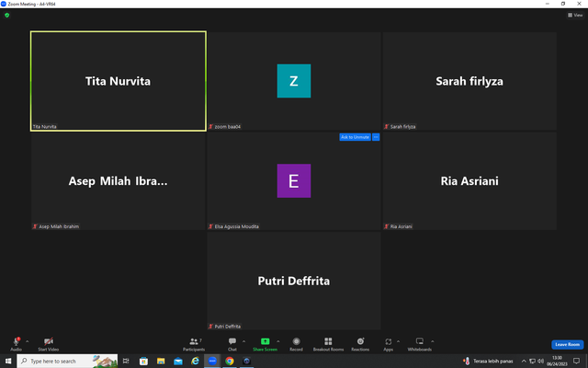Open the Chat panel
The width and height of the screenshot is (588, 368).
click(x=232, y=343)
